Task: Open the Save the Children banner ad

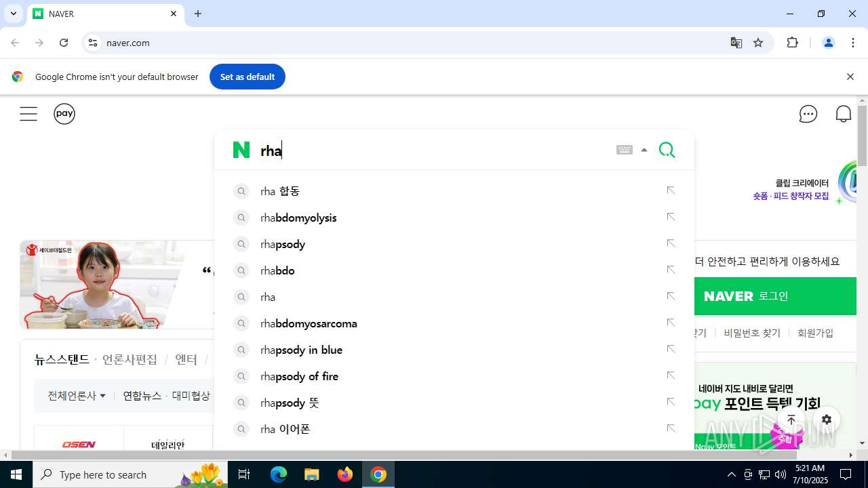Action: tap(117, 284)
